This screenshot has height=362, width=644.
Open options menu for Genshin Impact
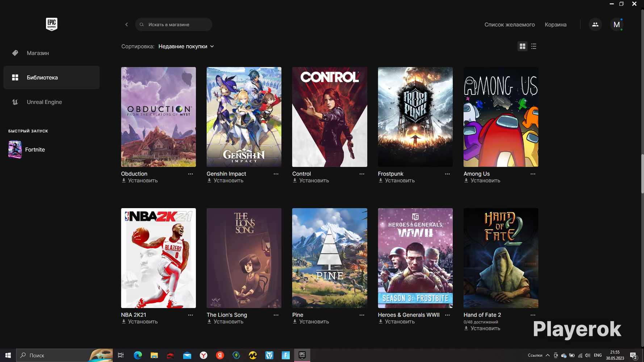(x=276, y=174)
